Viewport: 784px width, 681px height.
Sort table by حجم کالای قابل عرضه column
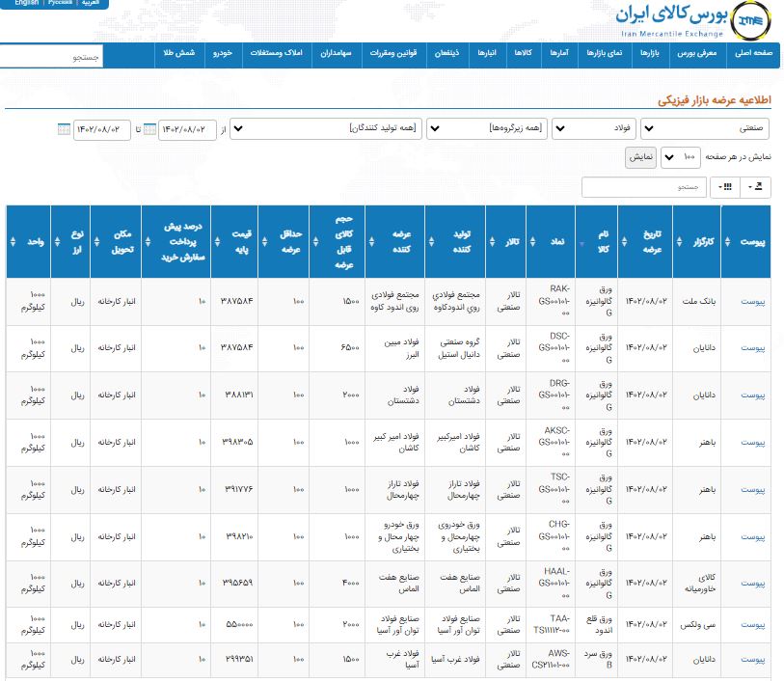(x=337, y=241)
